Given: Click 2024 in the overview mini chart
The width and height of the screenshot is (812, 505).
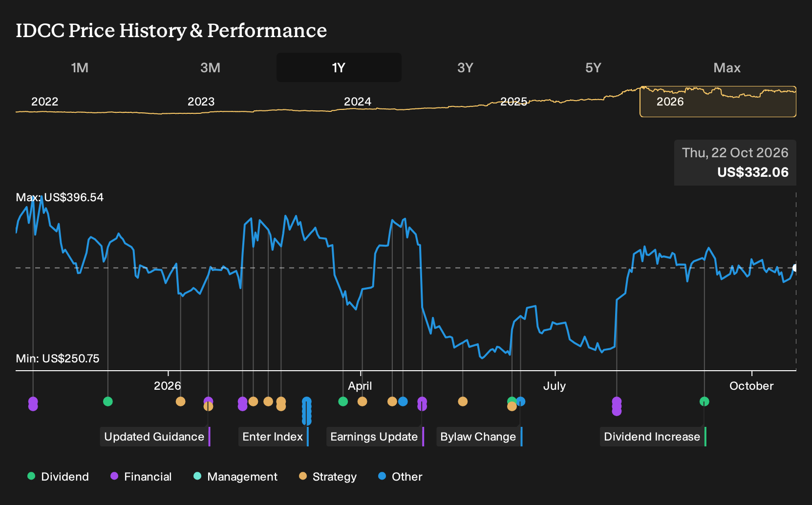Looking at the screenshot, I should pyautogui.click(x=357, y=102).
